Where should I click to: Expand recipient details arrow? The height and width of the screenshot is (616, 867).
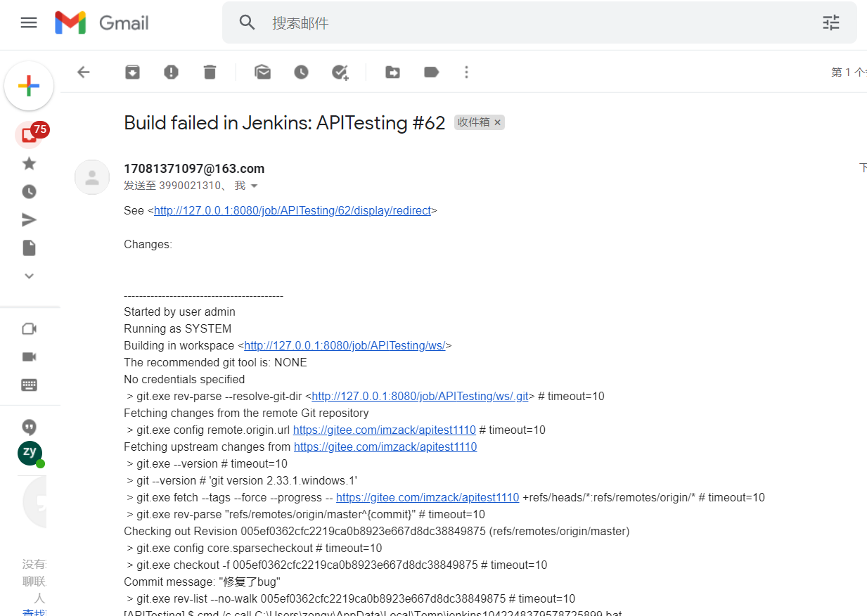[255, 186]
